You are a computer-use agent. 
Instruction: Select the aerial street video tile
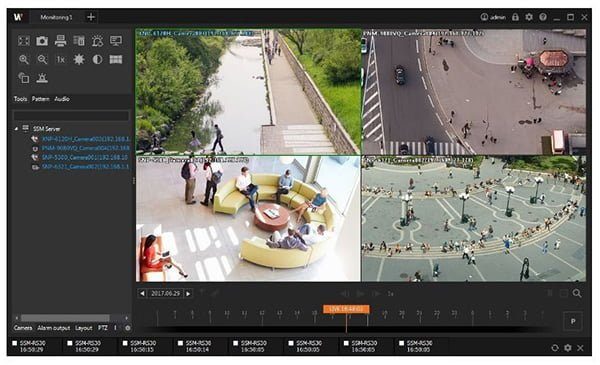click(474, 92)
